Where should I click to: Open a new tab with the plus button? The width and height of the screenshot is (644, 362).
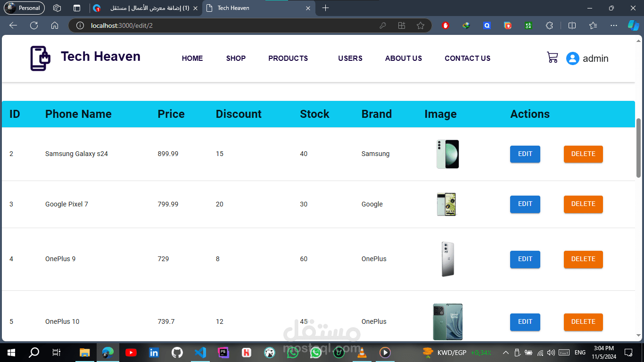pyautogui.click(x=325, y=8)
